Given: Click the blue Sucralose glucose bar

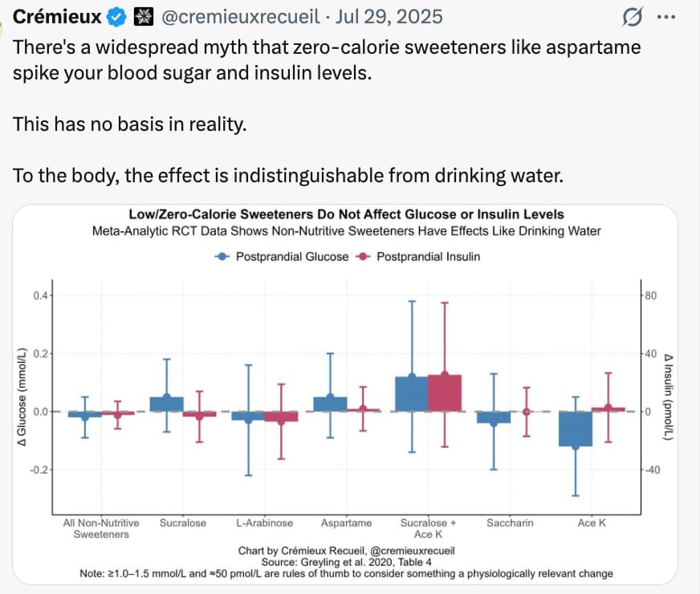Looking at the screenshot, I should coord(167,404).
